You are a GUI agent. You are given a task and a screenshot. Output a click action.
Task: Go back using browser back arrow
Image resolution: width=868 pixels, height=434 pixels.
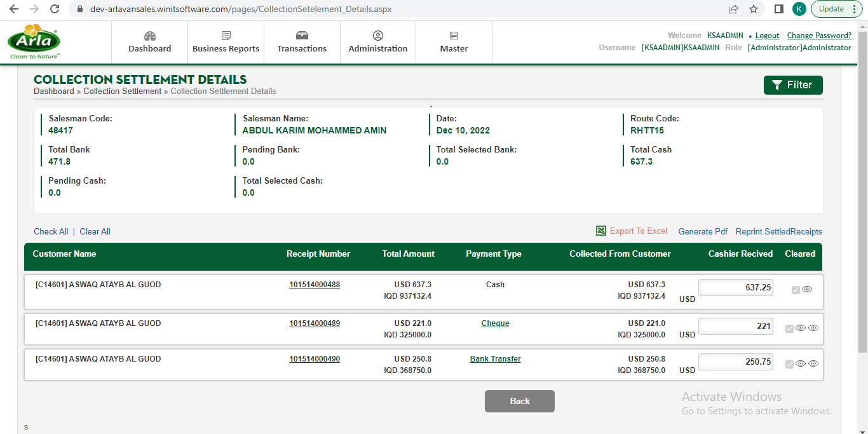pyautogui.click(x=13, y=9)
